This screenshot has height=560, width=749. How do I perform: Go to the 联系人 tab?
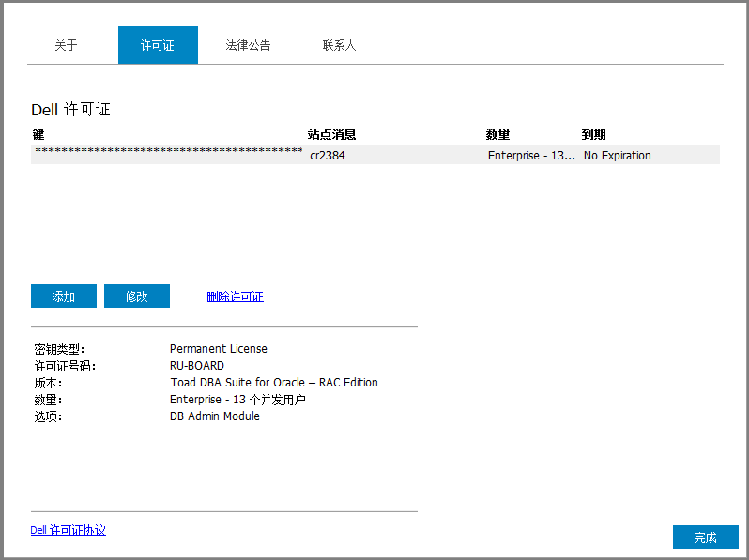point(339,45)
